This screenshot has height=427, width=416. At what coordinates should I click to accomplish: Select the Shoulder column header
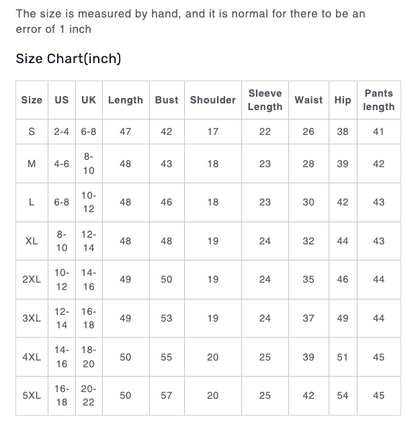pos(213,100)
